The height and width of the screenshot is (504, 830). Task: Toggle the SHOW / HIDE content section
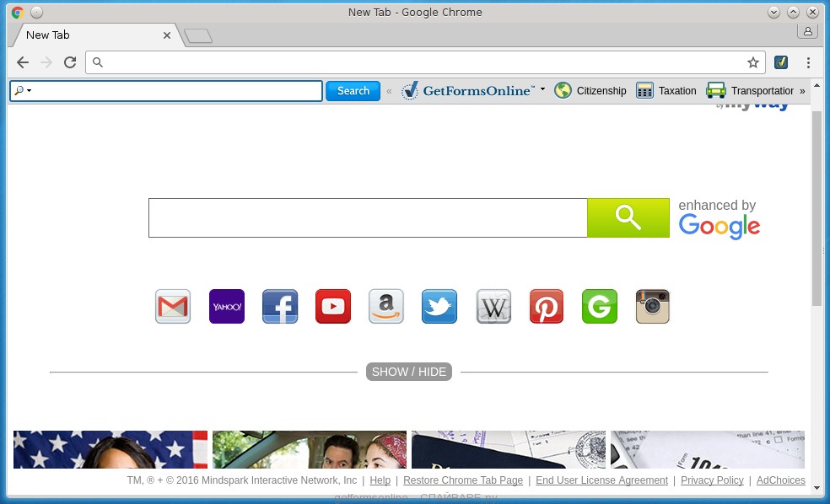pyautogui.click(x=408, y=372)
